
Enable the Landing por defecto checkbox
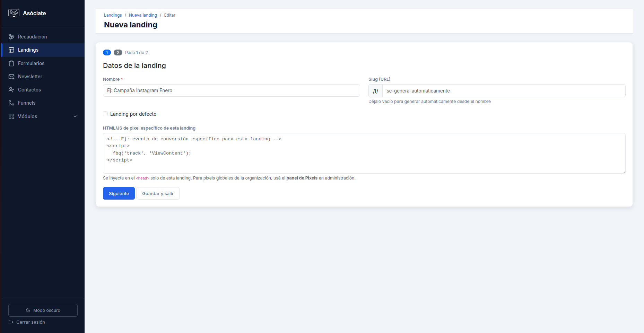point(105,114)
